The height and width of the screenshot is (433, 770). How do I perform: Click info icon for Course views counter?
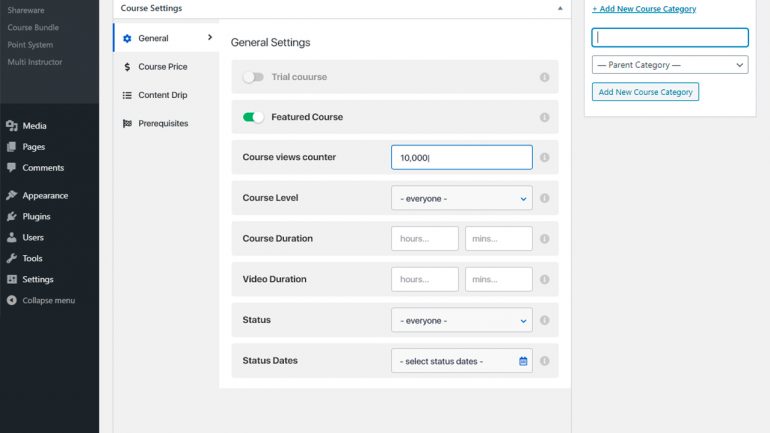[545, 158]
